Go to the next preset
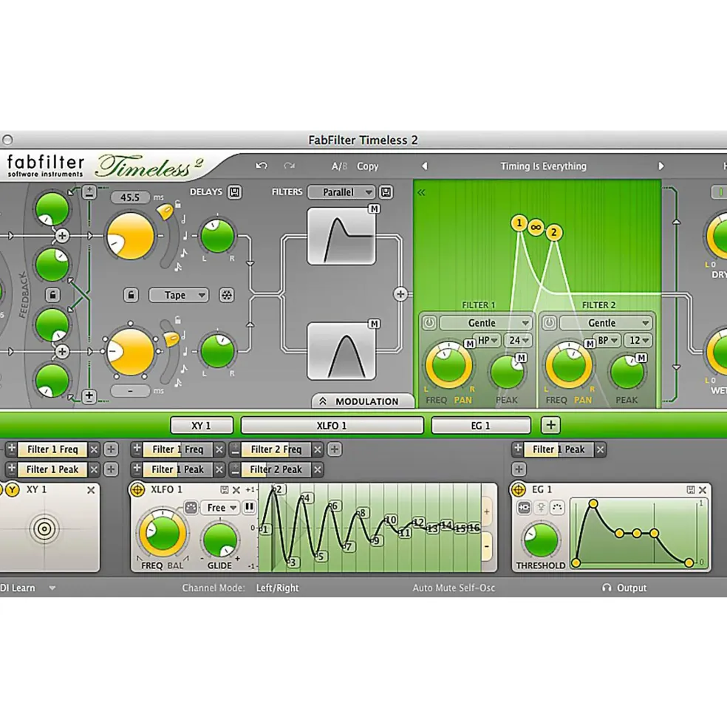727x728 pixels. pyautogui.click(x=661, y=166)
